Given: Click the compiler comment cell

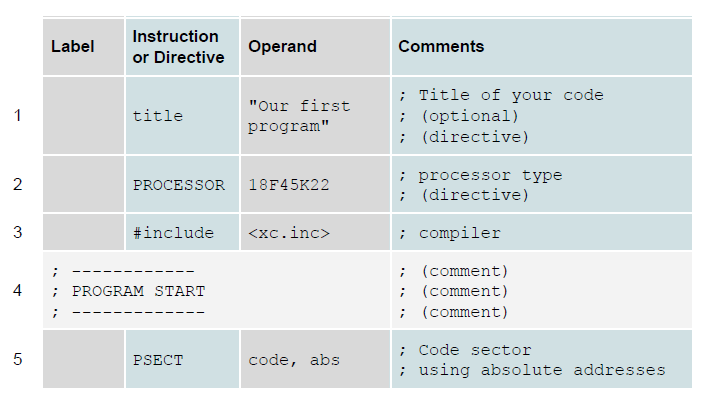Looking at the screenshot, I should coord(542,232).
